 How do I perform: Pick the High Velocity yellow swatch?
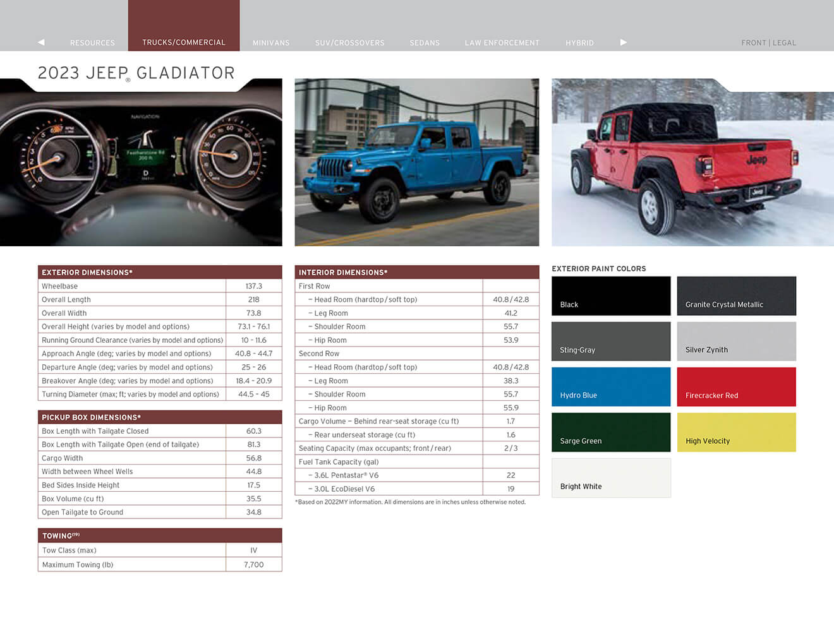click(x=737, y=432)
